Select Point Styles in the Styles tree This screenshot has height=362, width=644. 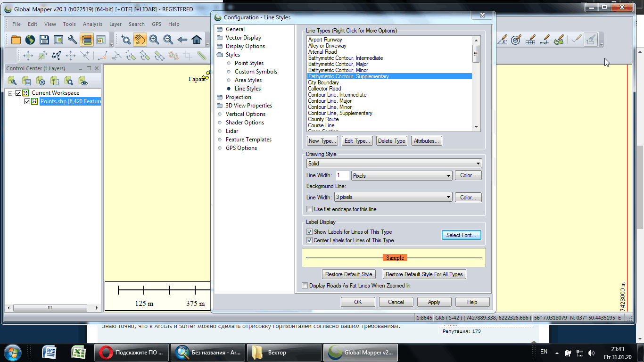(x=249, y=63)
